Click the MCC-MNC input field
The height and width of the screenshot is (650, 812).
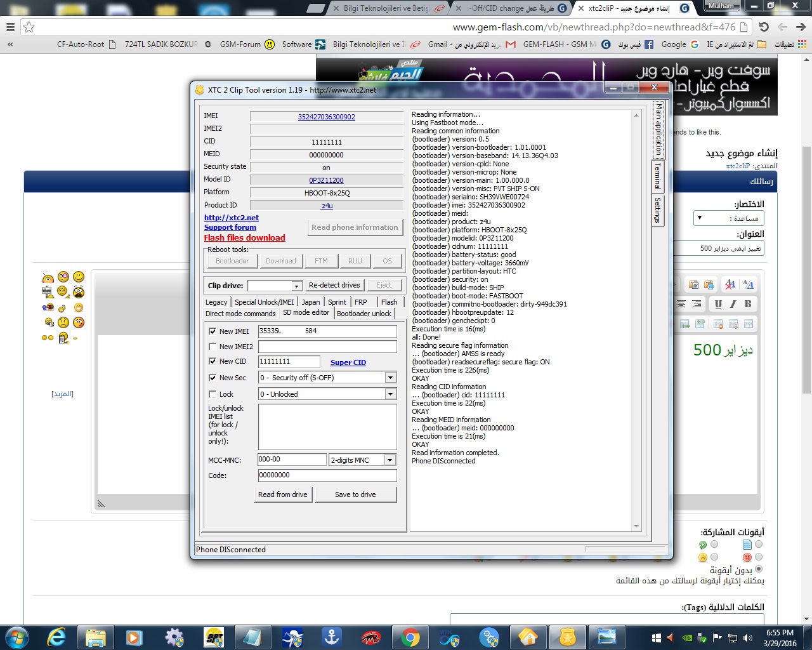[x=292, y=460]
